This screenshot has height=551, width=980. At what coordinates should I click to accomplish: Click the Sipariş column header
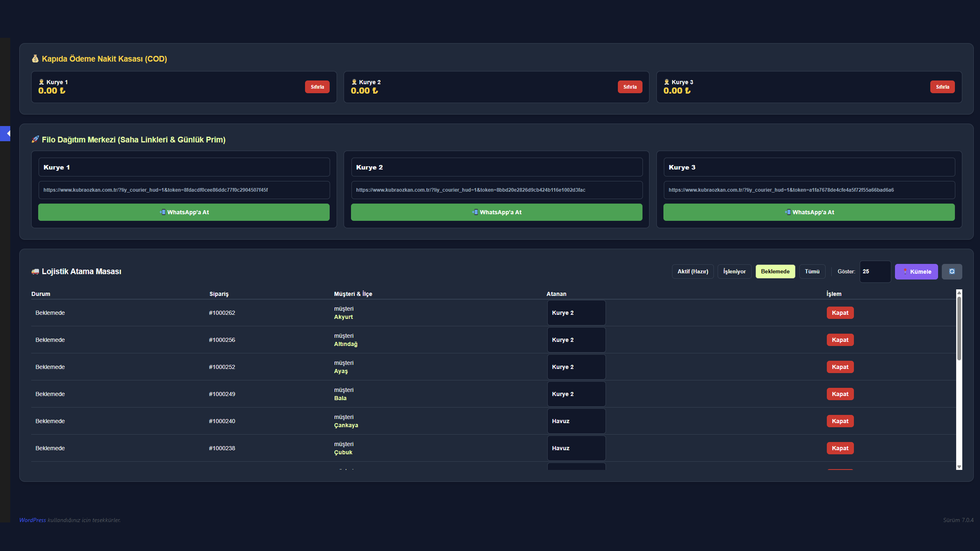[x=219, y=294]
